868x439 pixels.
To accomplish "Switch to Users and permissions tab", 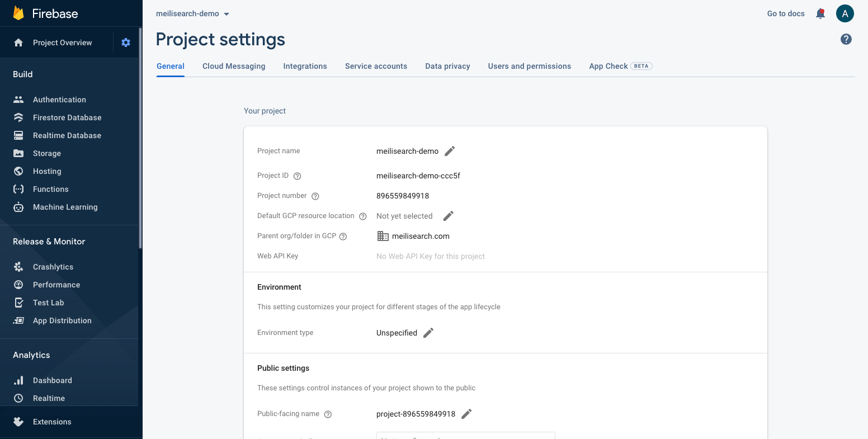I will tap(530, 66).
